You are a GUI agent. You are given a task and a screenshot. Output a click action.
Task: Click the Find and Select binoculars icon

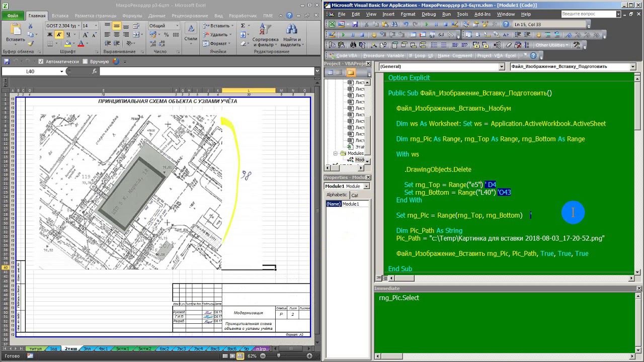(x=291, y=30)
